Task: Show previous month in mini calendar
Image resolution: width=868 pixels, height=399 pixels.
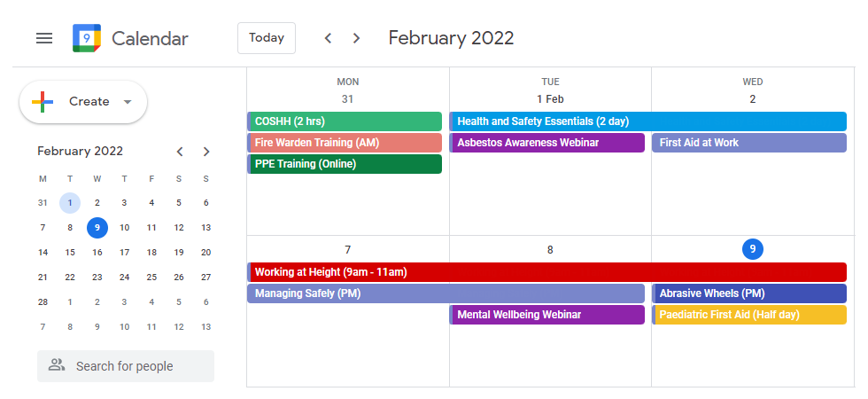Action: [179, 152]
